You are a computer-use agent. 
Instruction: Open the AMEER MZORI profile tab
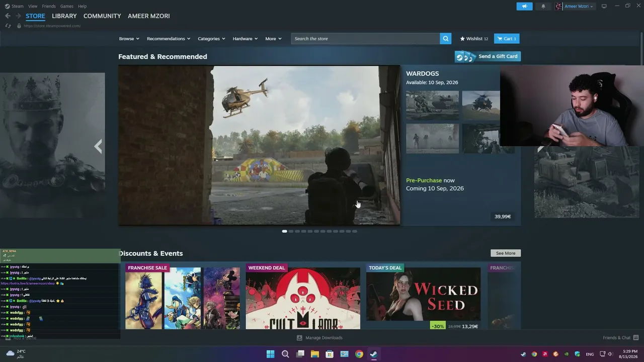point(149,16)
